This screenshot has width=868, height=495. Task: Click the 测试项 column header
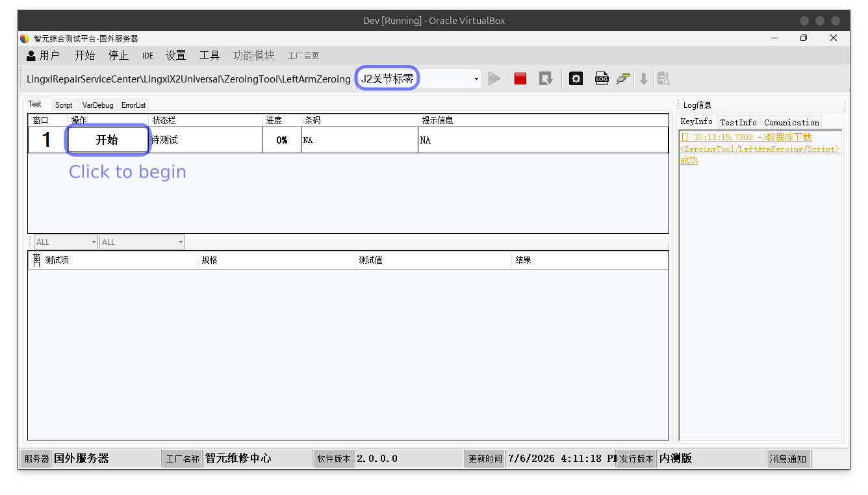pos(120,260)
